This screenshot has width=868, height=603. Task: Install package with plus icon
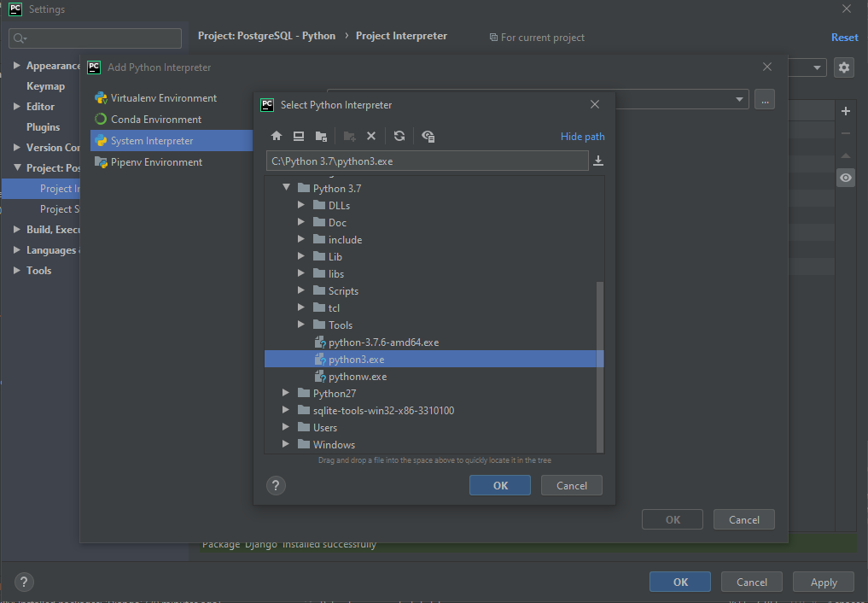[845, 111]
